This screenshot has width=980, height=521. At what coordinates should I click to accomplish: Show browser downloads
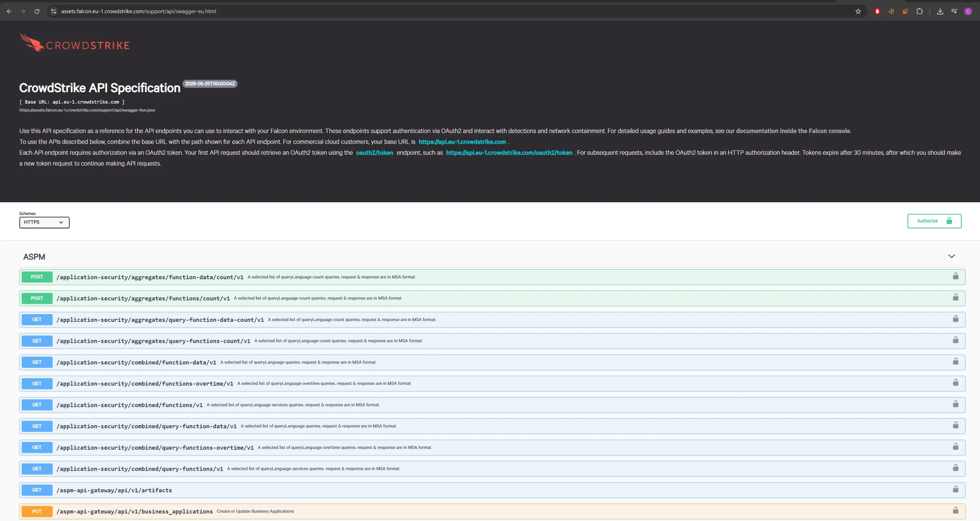[940, 11]
